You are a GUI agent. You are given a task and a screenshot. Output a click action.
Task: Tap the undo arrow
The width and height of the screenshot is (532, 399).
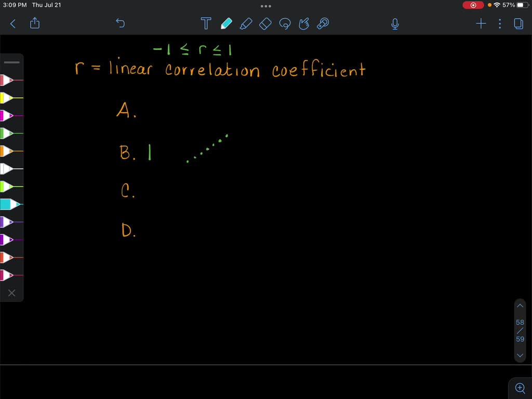[x=119, y=23]
